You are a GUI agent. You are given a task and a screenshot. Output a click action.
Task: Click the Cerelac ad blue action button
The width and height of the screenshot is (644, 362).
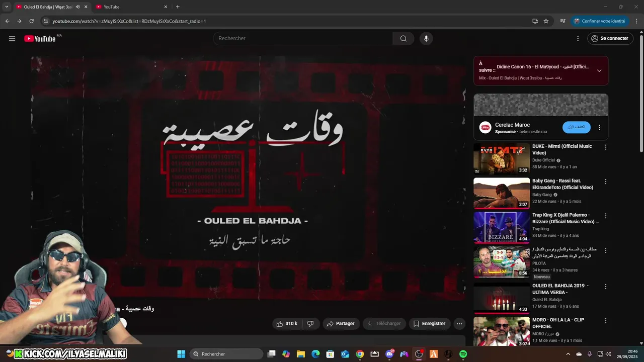[577, 127]
